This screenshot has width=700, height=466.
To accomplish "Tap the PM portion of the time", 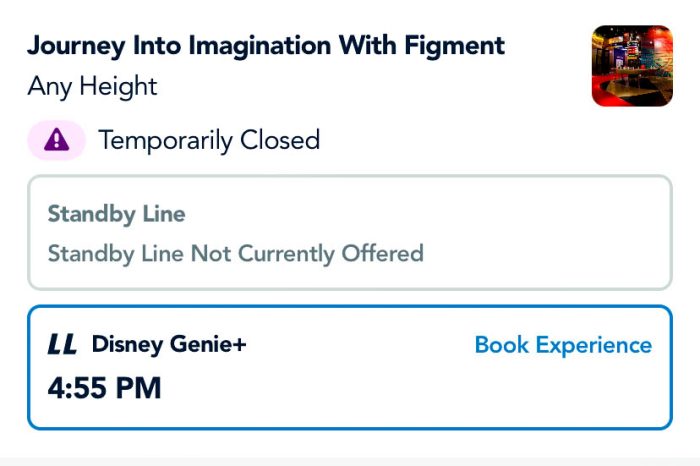I will pos(140,386).
